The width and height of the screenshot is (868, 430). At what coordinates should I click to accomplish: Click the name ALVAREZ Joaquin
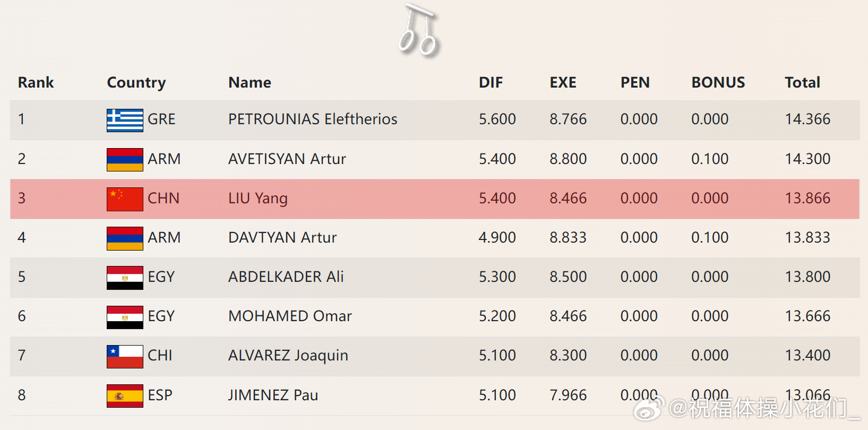click(288, 356)
